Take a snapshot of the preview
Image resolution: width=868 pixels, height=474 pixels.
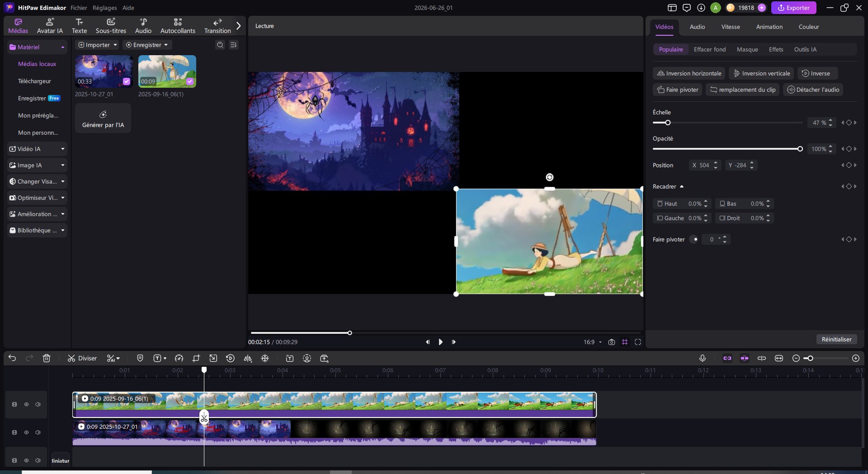pyautogui.click(x=612, y=342)
